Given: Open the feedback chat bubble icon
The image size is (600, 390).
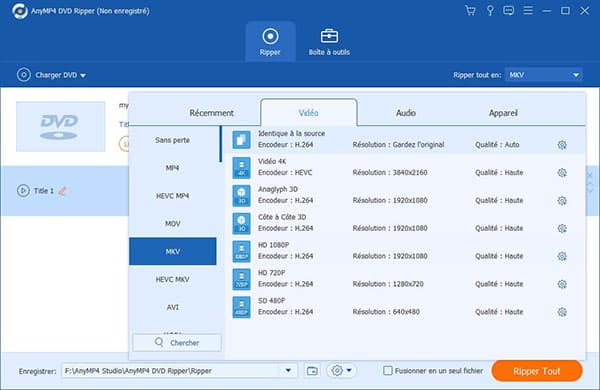Looking at the screenshot, I should click(x=509, y=10).
